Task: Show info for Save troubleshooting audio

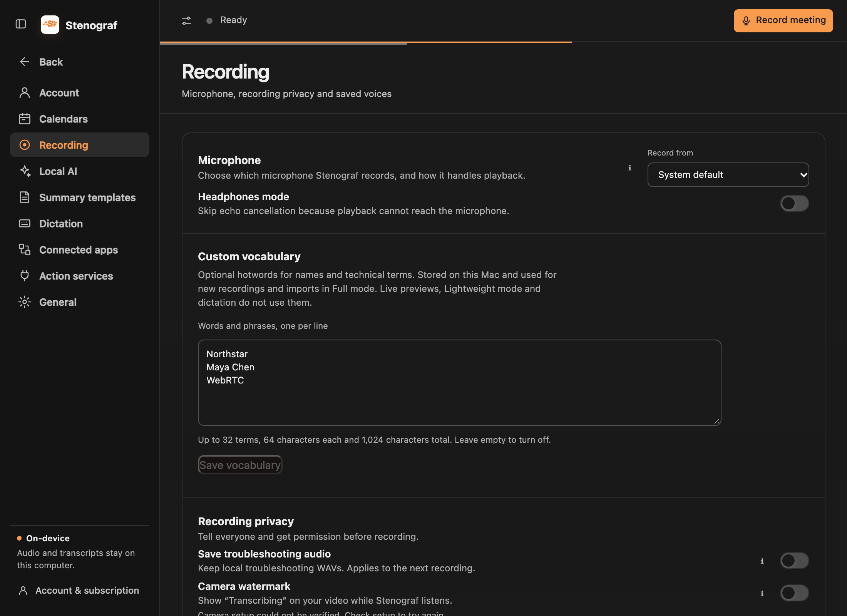Action: coord(762,561)
